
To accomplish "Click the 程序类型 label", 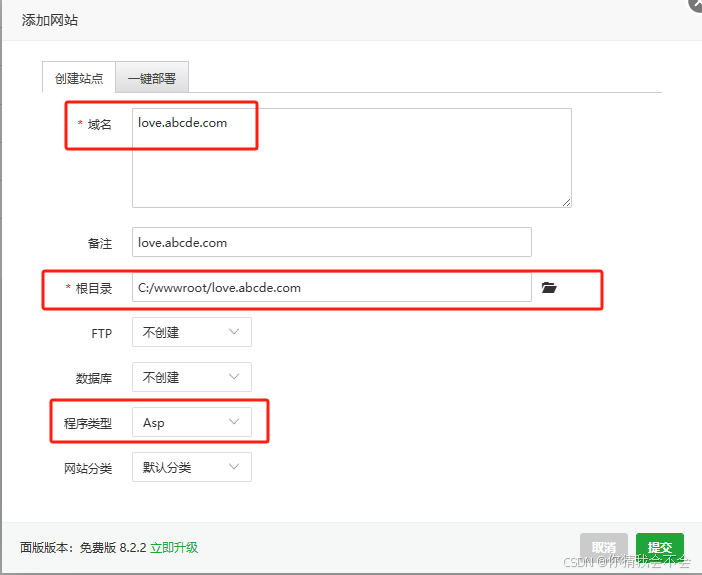I will (x=88, y=423).
